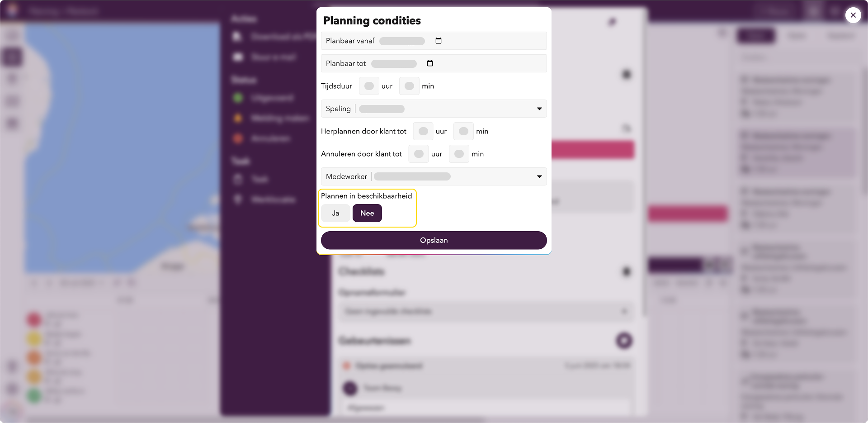Click the Herplannen door klant uur field
868x423 pixels.
tap(423, 131)
